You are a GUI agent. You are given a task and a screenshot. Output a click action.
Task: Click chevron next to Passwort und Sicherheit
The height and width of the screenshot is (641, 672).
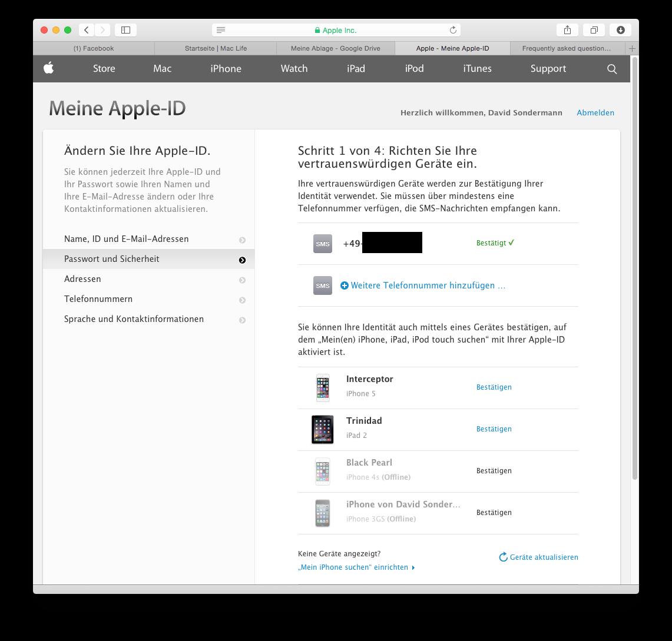point(242,260)
